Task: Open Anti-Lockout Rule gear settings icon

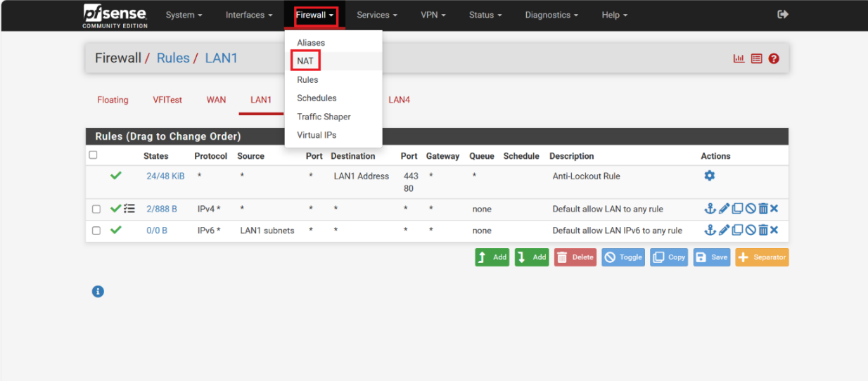Action: pos(709,176)
